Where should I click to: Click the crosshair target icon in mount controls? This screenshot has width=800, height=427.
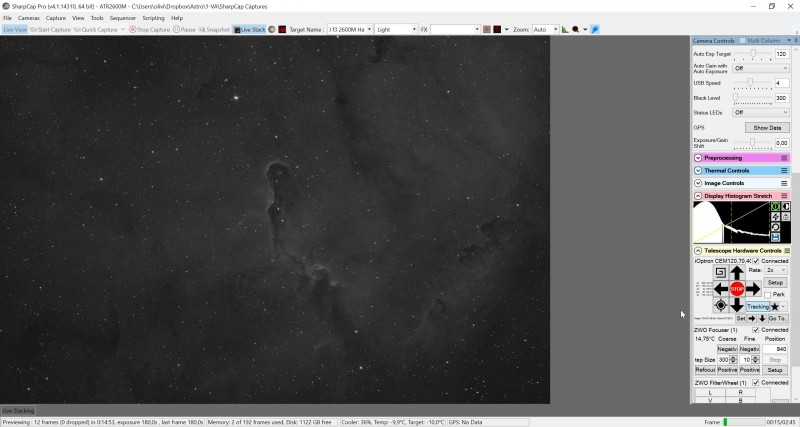pyautogui.click(x=720, y=306)
